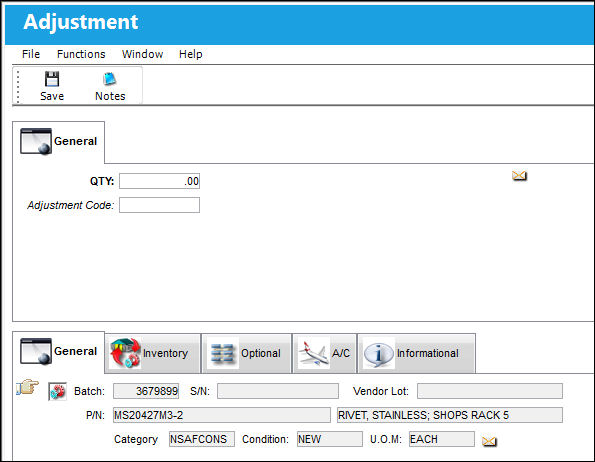
Task: Click the Adjustment window title
Action: click(80, 22)
